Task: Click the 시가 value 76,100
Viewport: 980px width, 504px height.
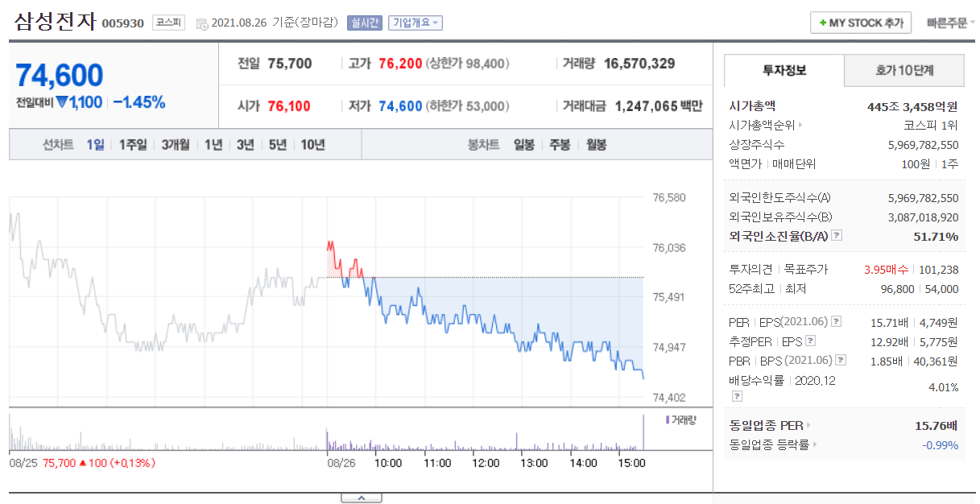Action: tap(289, 106)
